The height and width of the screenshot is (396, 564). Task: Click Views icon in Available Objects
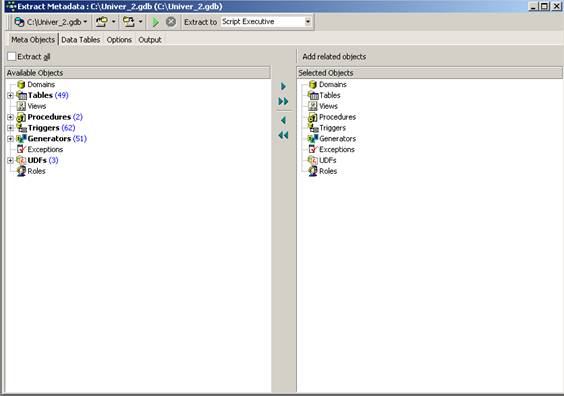click(x=21, y=106)
